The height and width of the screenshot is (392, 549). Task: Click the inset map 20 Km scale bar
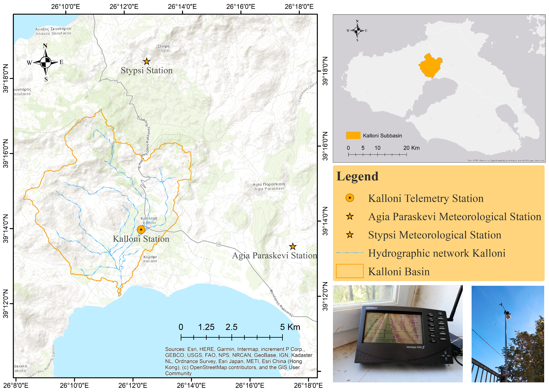pyautogui.click(x=377, y=154)
